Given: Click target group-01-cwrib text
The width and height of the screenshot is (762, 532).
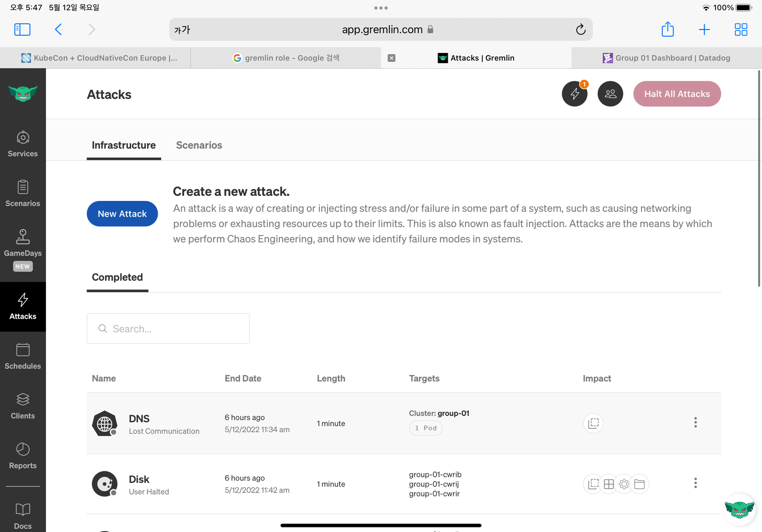Looking at the screenshot, I should pos(435,475).
